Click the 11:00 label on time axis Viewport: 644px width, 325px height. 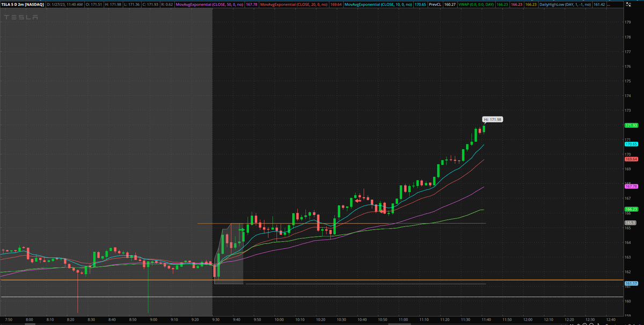[x=403, y=320]
